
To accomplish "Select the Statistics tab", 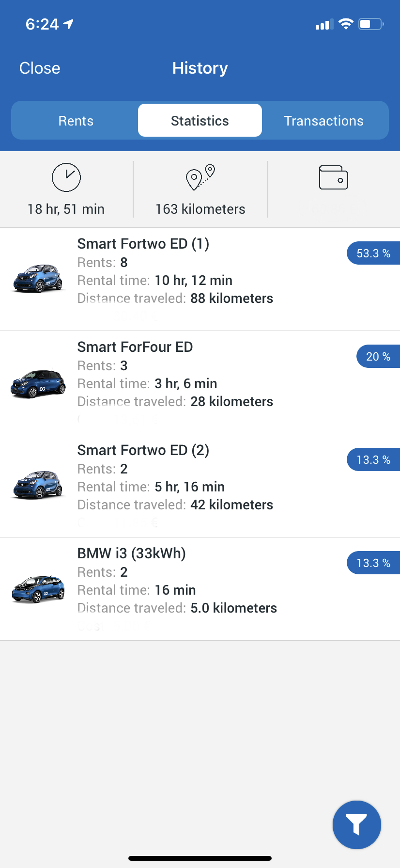I will pos(200,121).
